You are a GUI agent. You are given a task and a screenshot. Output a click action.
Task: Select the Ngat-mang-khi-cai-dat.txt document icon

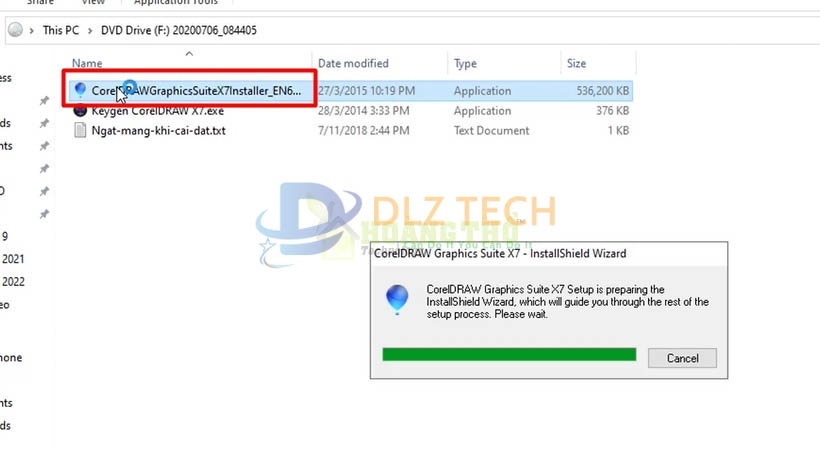[x=80, y=130]
